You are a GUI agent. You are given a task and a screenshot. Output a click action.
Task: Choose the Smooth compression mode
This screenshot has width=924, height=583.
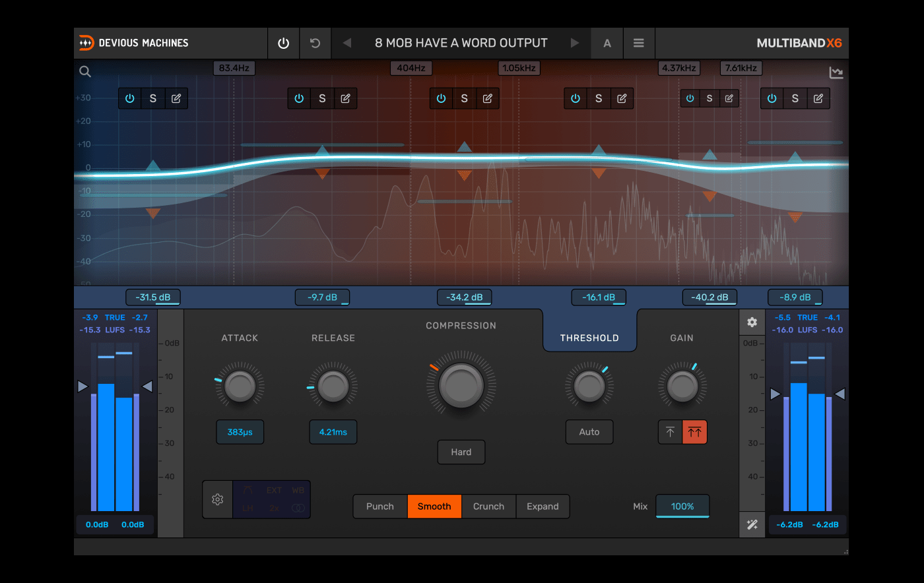pyautogui.click(x=434, y=506)
